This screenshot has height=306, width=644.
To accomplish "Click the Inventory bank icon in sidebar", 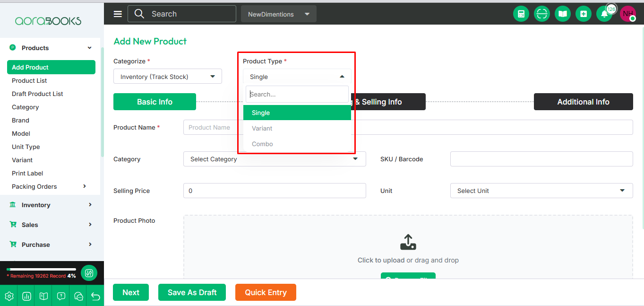I will 13,205.
